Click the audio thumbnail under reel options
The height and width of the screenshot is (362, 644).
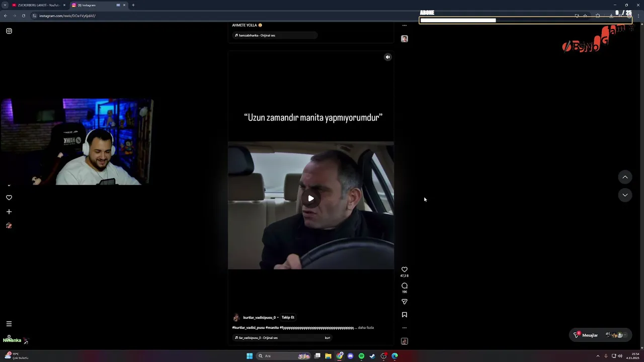tap(405, 341)
